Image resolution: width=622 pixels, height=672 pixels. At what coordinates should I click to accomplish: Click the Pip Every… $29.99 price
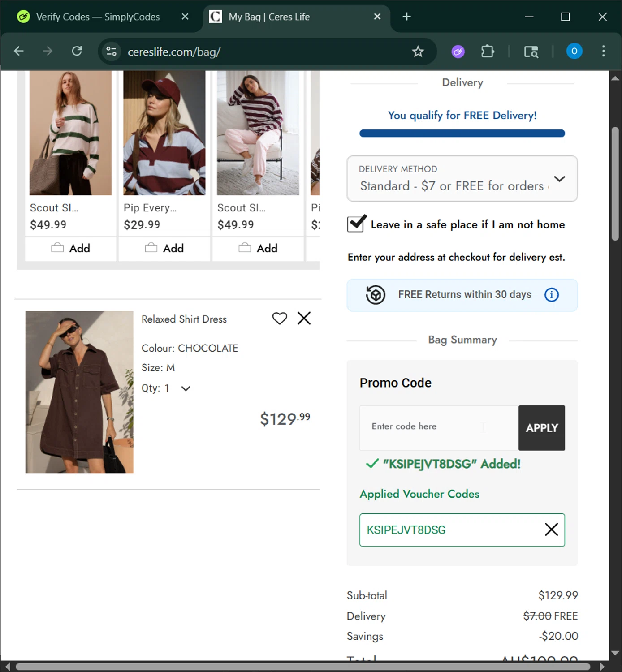tap(142, 224)
